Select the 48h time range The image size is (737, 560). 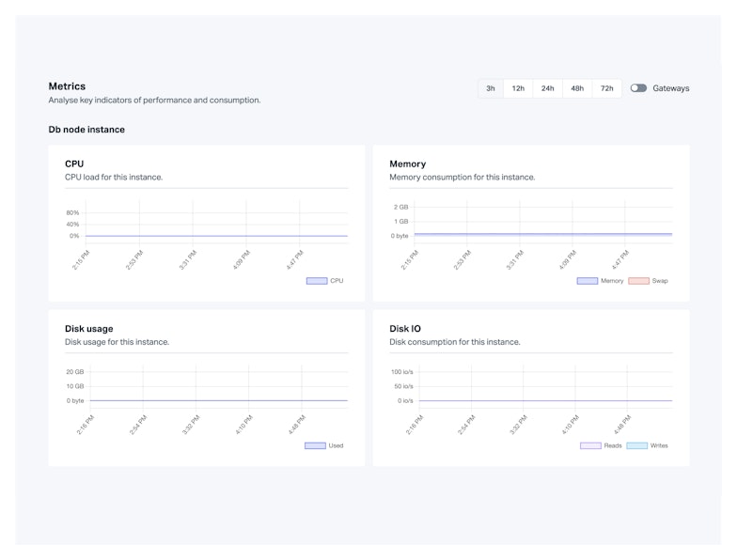577,88
